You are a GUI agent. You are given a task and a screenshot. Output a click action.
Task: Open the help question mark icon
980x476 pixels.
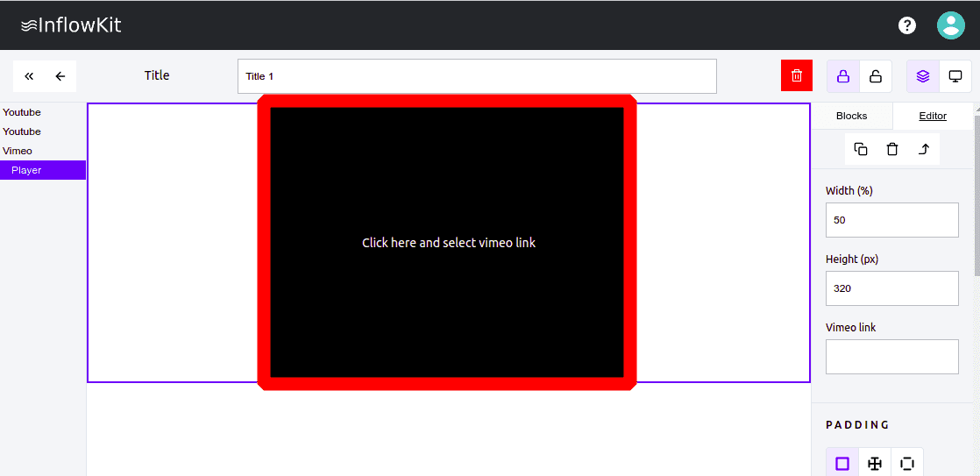[907, 25]
